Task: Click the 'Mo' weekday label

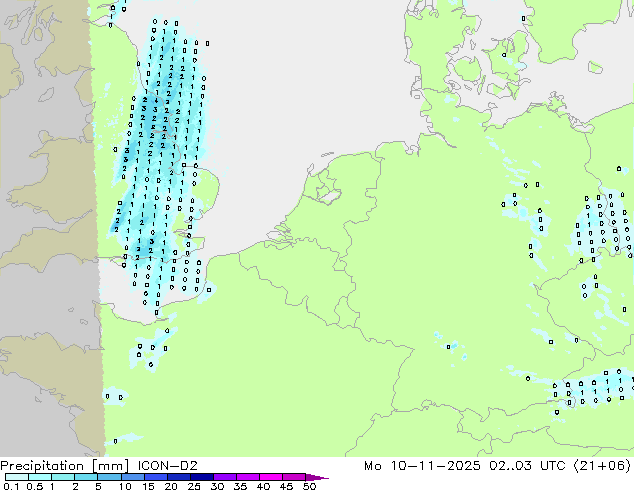Action: [x=373, y=466]
